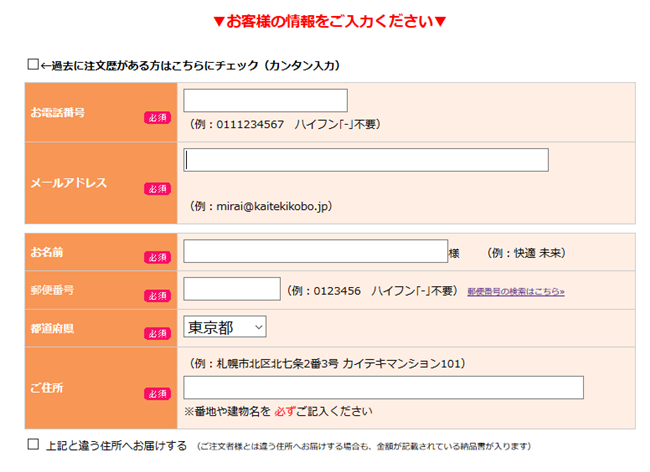Click the お電話番号 input field
The width and height of the screenshot is (650, 472).
(265, 100)
